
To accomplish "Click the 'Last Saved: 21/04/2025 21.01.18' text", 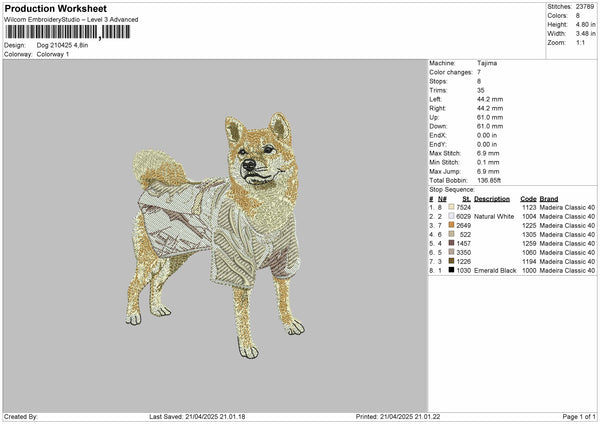I will tap(197, 417).
